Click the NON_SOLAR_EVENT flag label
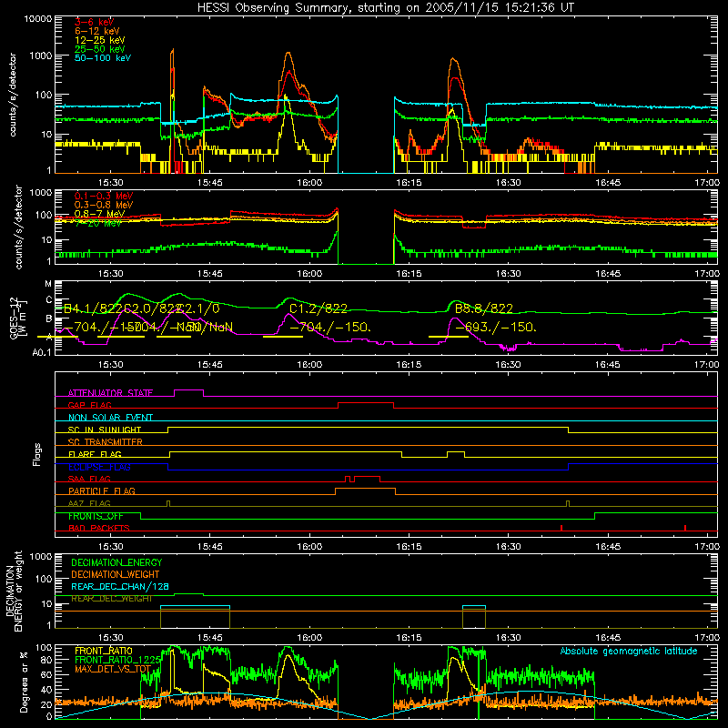The width and height of the screenshot is (728, 728). [110, 418]
